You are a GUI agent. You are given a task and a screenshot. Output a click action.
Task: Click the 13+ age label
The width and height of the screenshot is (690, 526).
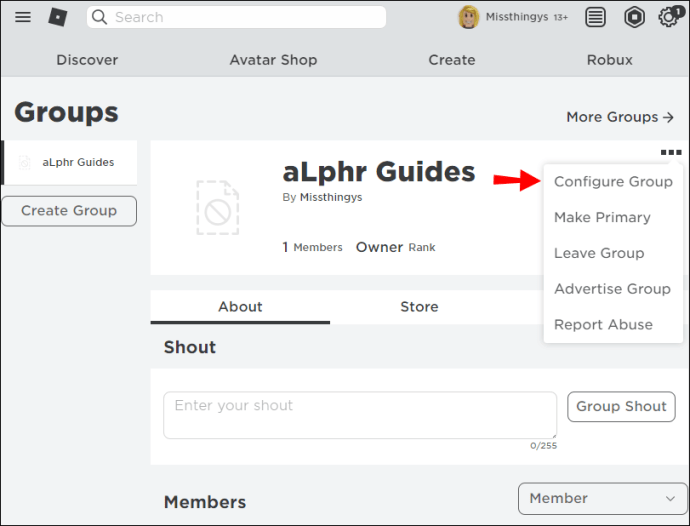coord(561,18)
